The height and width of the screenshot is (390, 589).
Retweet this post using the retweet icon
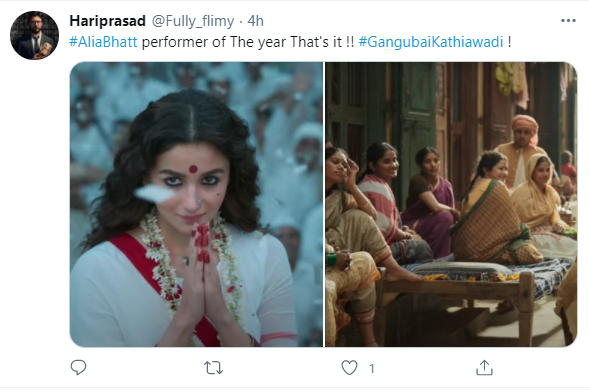click(213, 368)
